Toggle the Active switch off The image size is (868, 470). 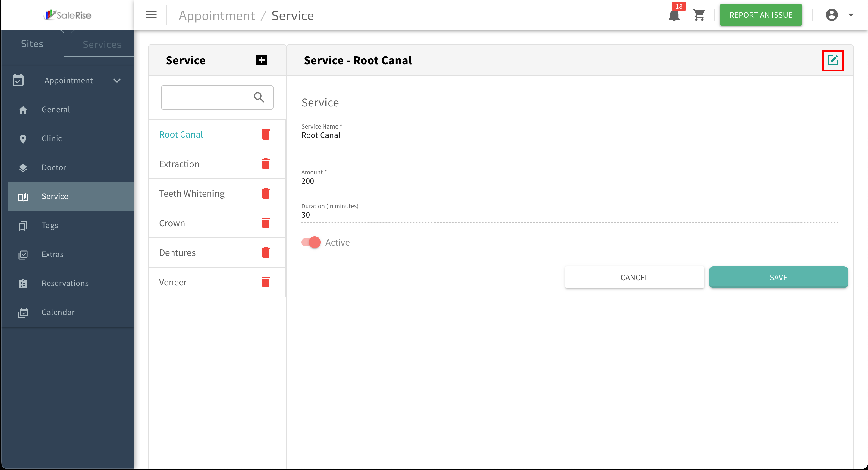click(311, 243)
